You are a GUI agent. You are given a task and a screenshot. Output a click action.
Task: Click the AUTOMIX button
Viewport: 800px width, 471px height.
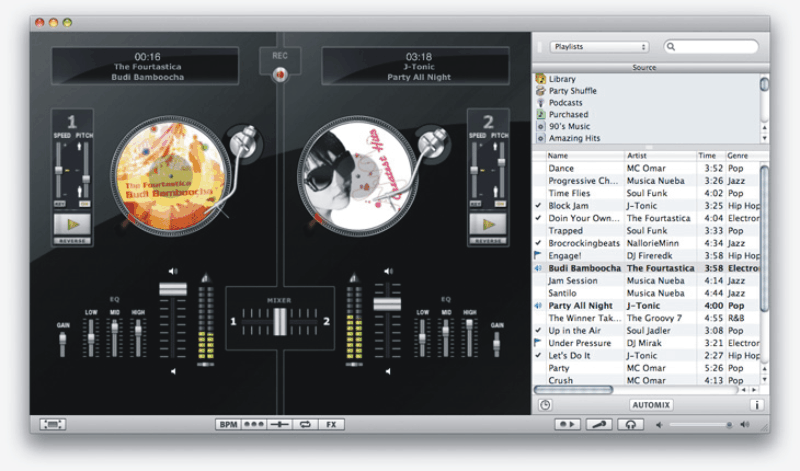pos(651,405)
